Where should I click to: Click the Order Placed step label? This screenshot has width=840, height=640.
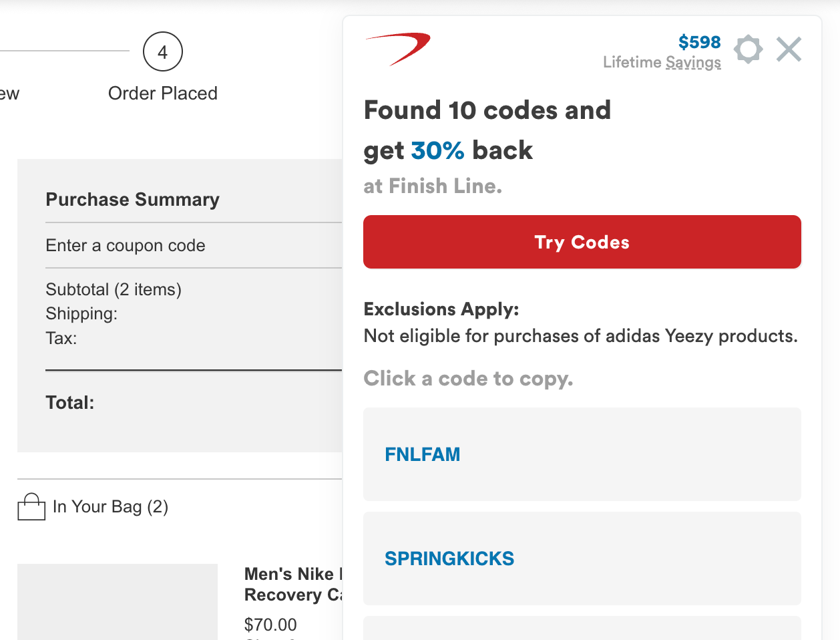162,94
